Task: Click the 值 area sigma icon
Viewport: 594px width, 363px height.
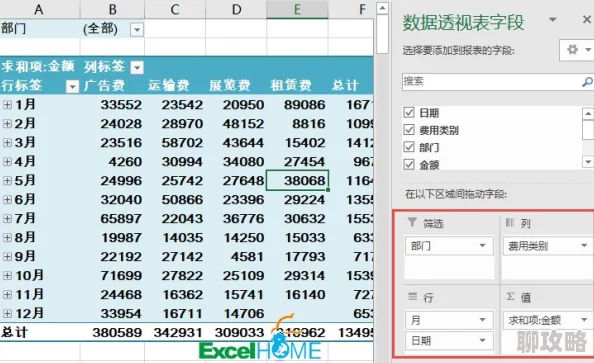Action: pos(510,296)
